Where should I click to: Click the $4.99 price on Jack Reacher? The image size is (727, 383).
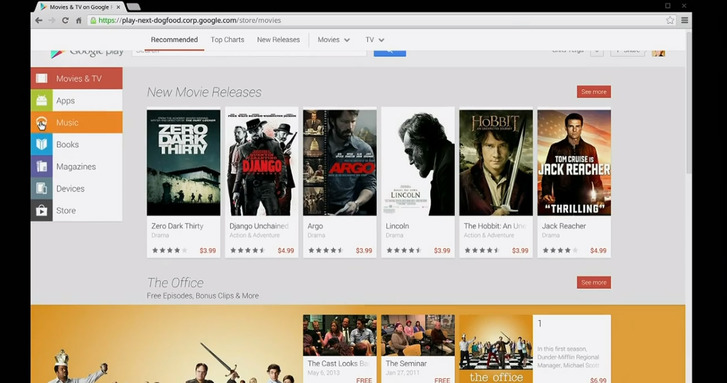[x=598, y=250]
